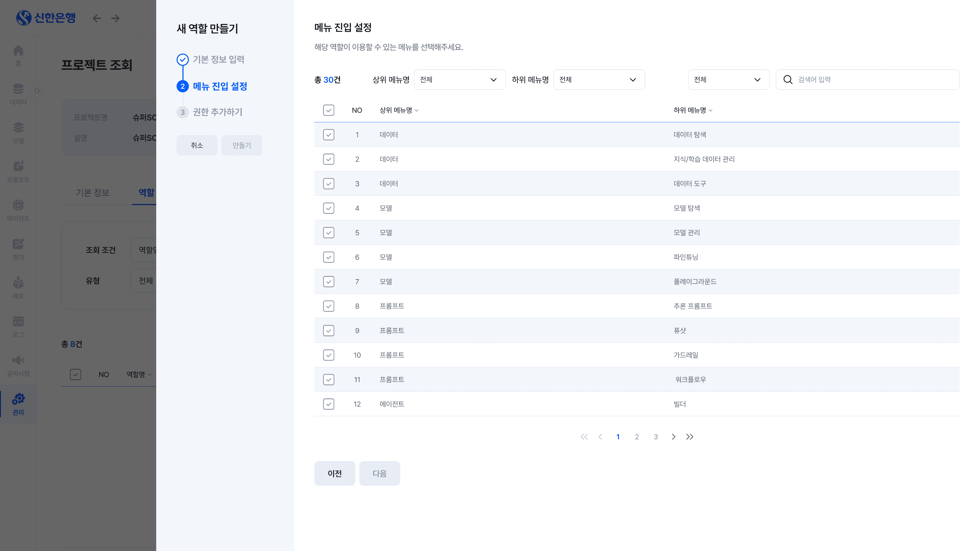Click the 관리 gear icon in sidebar
The width and height of the screenshot is (980, 551).
(18, 399)
